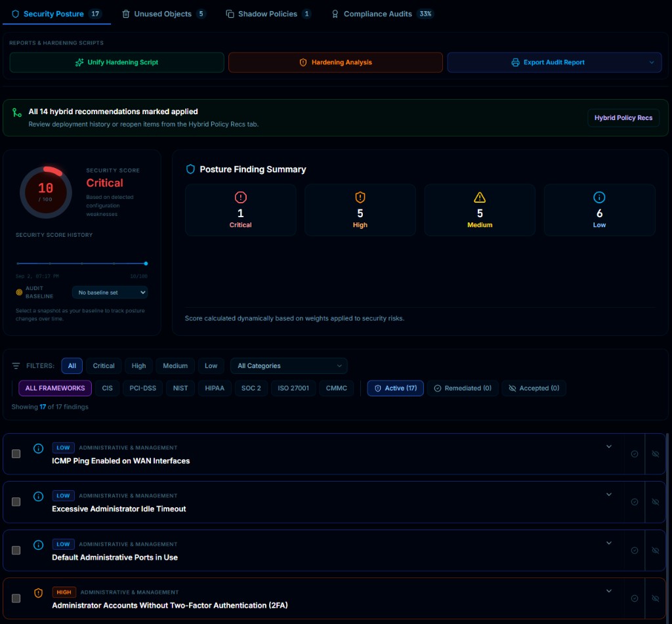Click the trash icon on Unused Objects tab
This screenshot has height=624, width=672.
pyautogui.click(x=125, y=14)
